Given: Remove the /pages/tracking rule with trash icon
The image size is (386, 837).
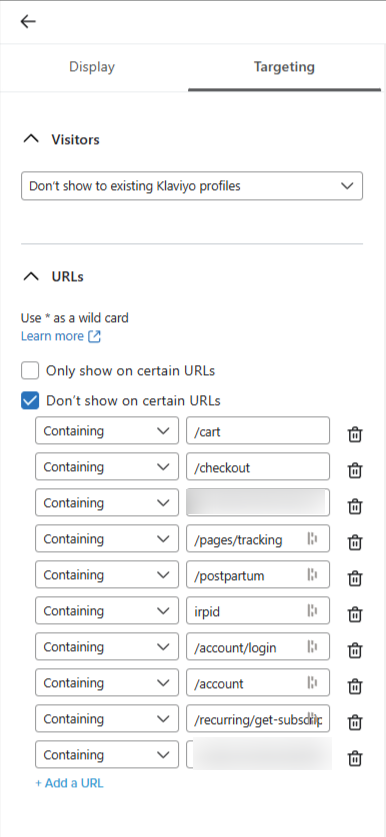Looking at the screenshot, I should (355, 542).
